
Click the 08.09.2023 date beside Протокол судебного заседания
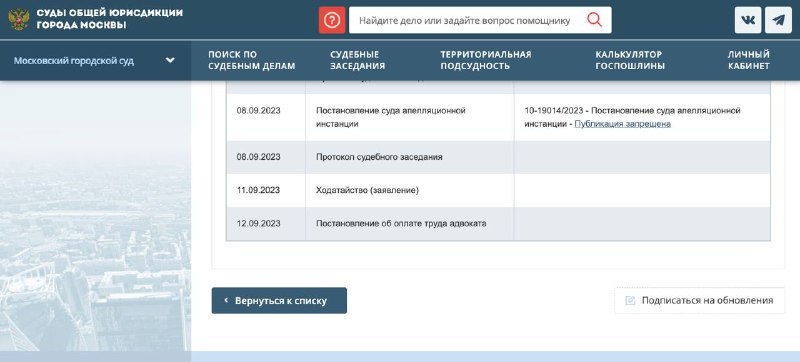258,157
